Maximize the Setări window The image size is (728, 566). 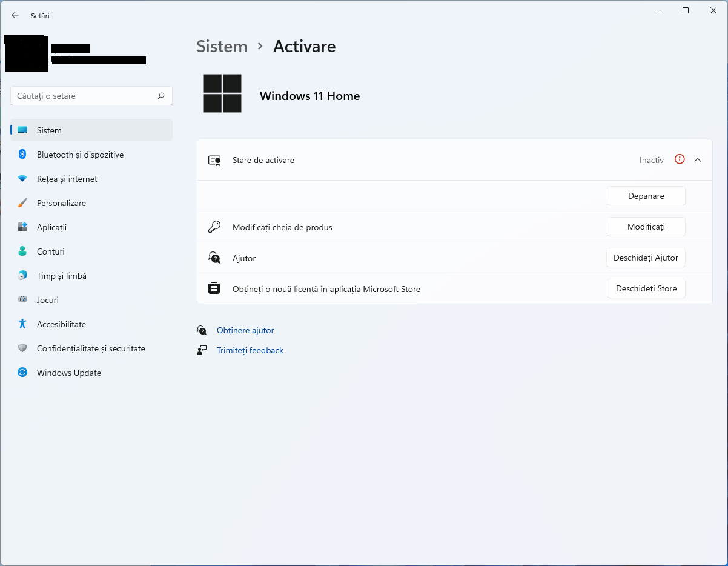[x=686, y=10]
